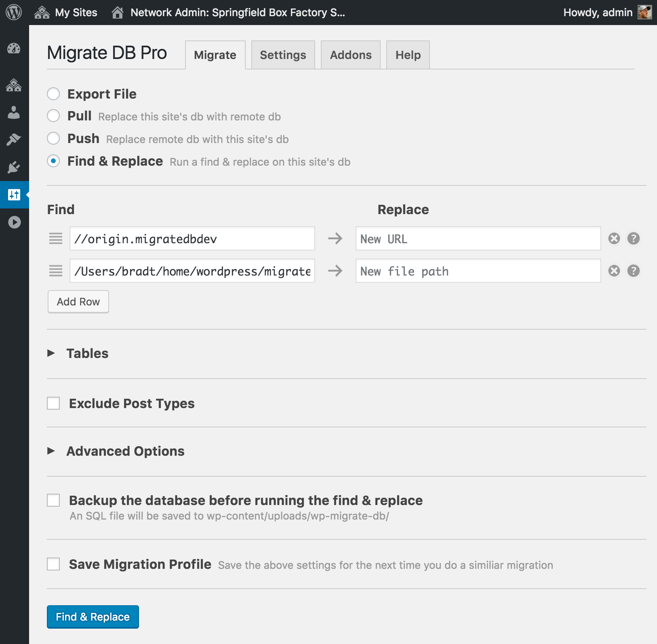Open the Sites sidebar icon
This screenshot has width=657, height=644.
pos(14,85)
